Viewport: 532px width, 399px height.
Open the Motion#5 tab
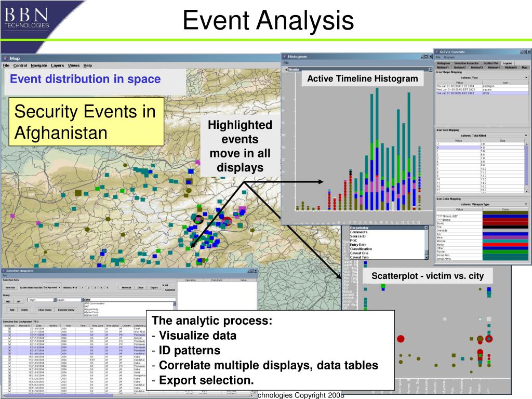[x=511, y=68]
